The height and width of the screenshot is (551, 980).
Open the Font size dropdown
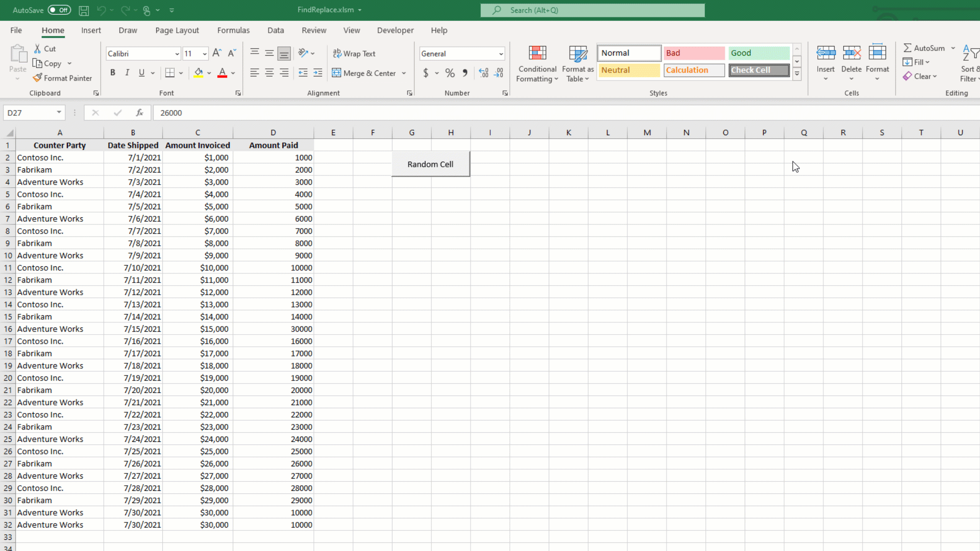coord(204,54)
